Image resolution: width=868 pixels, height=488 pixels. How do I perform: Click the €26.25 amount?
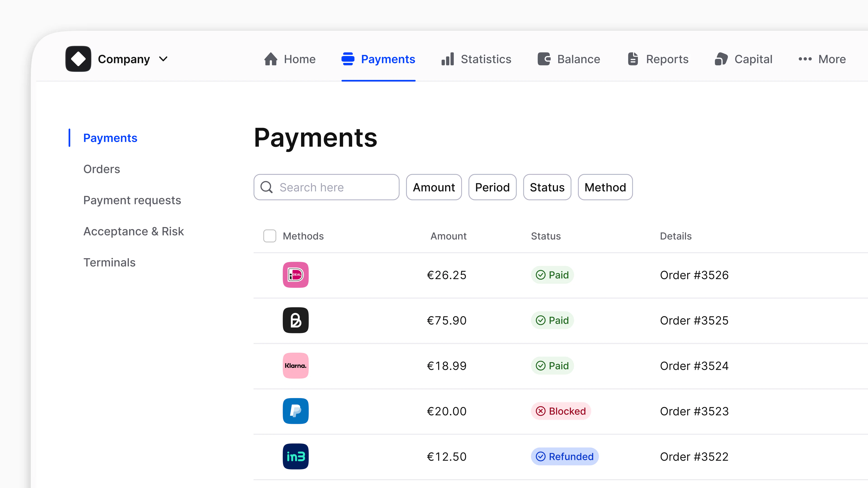pos(446,275)
